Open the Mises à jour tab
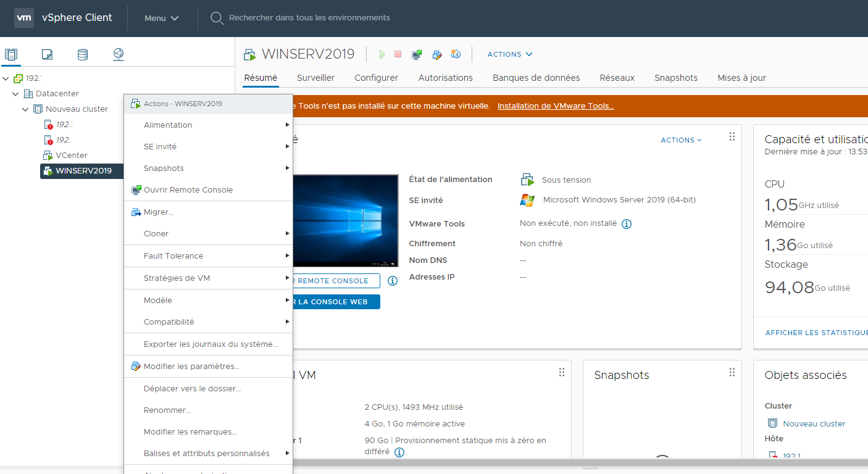 (741, 78)
